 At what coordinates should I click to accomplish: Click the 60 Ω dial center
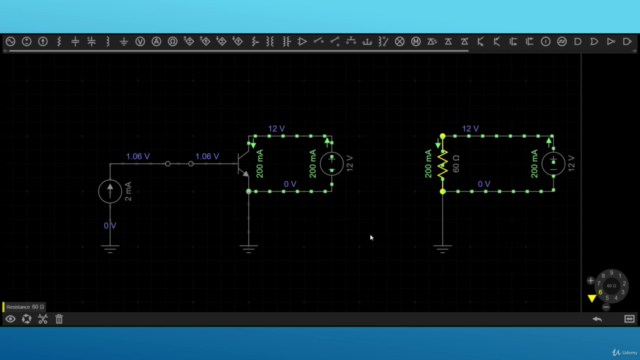[611, 286]
